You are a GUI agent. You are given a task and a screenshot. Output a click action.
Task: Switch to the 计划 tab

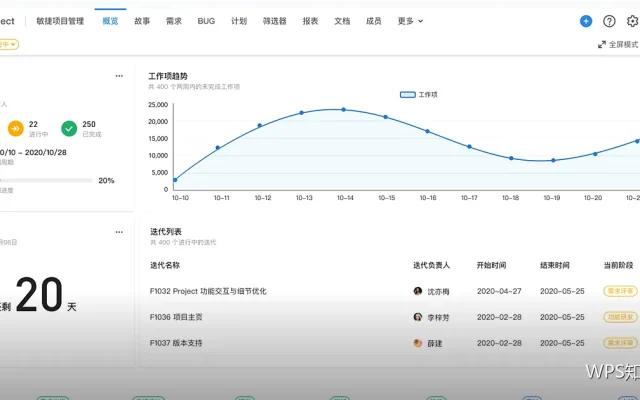pos(239,21)
